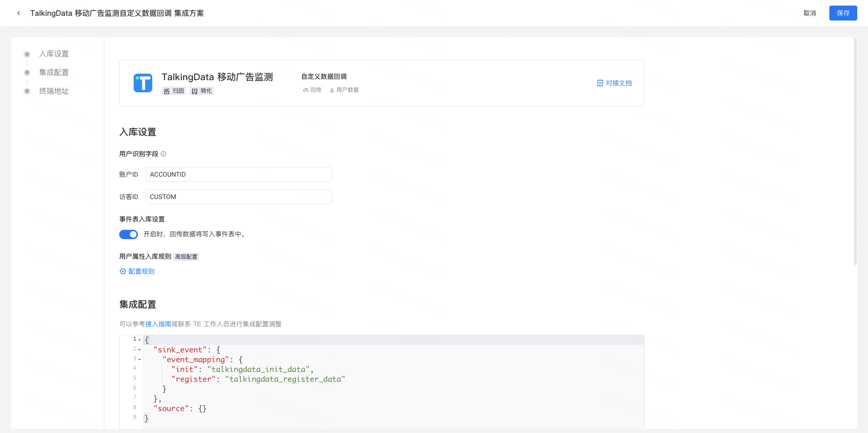
Task: Click the 归因 attribution badge icon
Action: [167, 91]
